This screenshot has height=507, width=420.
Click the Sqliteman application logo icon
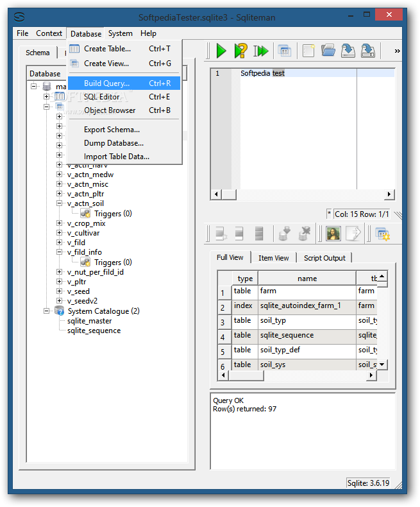point(19,17)
